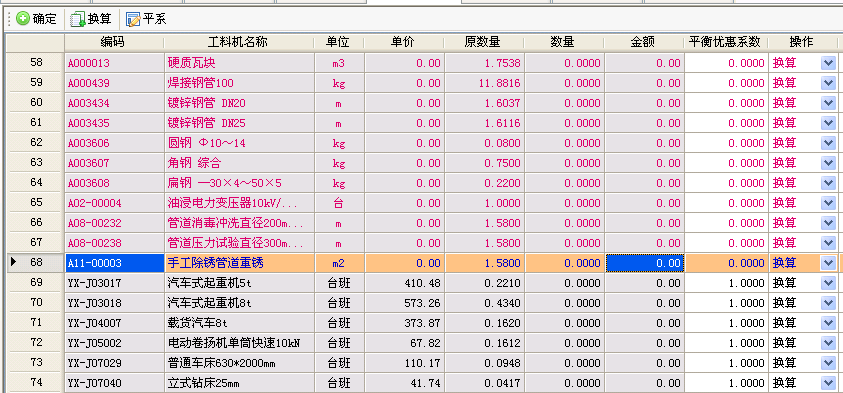Open dropdown arrow for 角钢 综合 row
The width and height of the screenshot is (843, 393).
click(828, 163)
